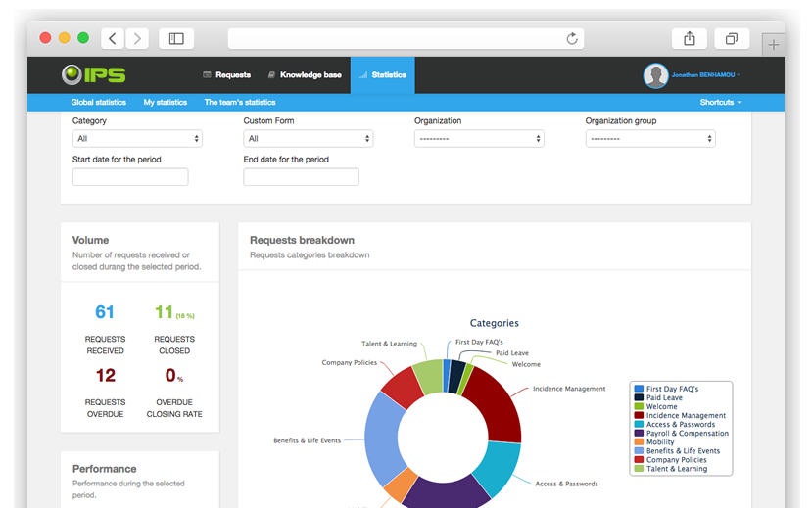
Task: Toggle Benefits & Life Events legend entry
Action: (x=678, y=450)
